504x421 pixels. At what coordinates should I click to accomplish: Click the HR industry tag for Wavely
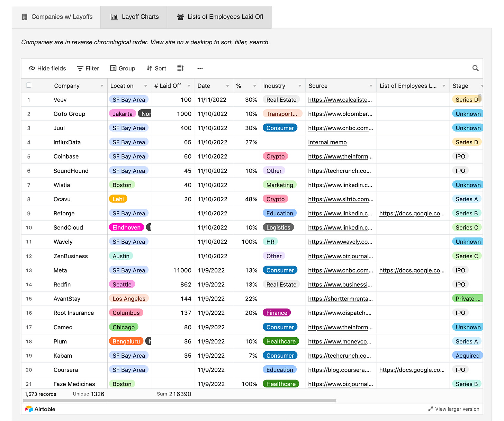click(270, 242)
